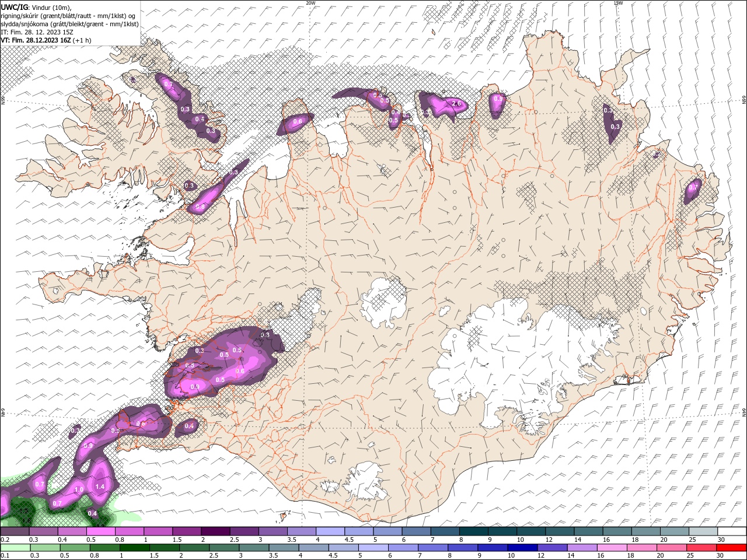Screen dimensions: 747x560
Task: Click the snow scale swatch between 0.2 and 0.3
Action: pyautogui.click(x=15, y=531)
